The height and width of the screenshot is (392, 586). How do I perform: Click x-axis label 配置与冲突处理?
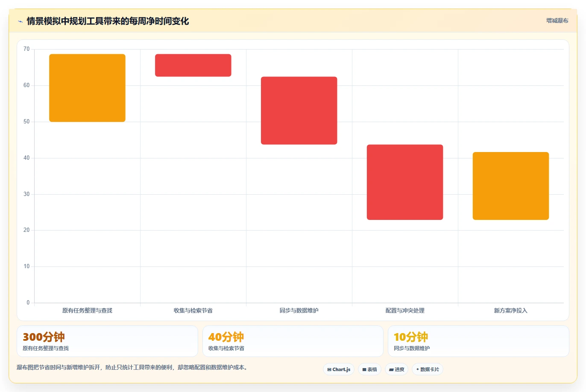click(x=405, y=310)
